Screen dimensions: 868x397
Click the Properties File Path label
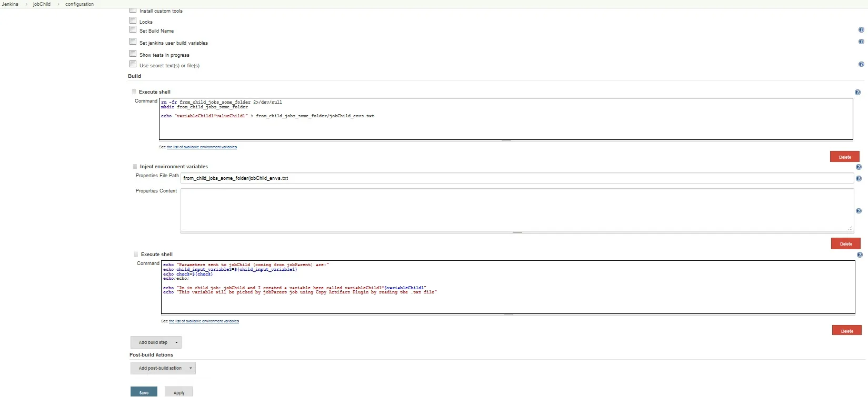(157, 176)
